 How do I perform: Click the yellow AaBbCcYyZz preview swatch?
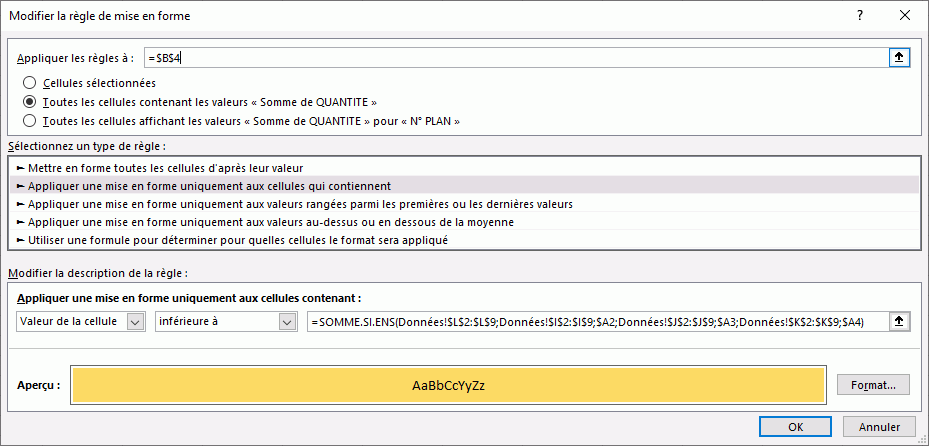[x=447, y=385]
